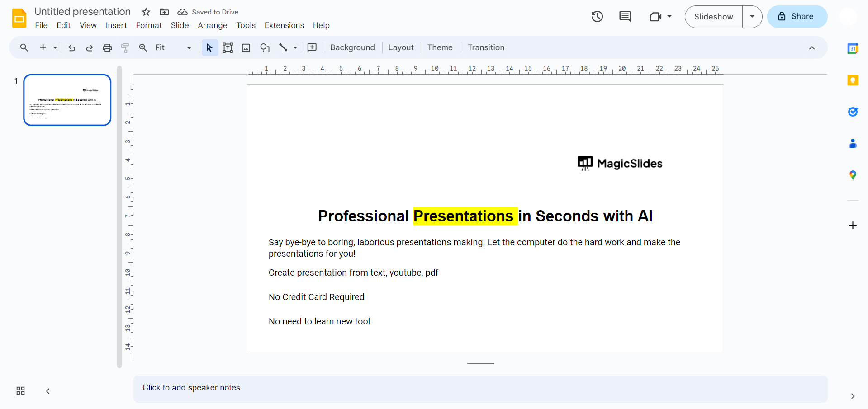Click the undo arrow icon
This screenshot has width=868, height=409.
coord(71,48)
